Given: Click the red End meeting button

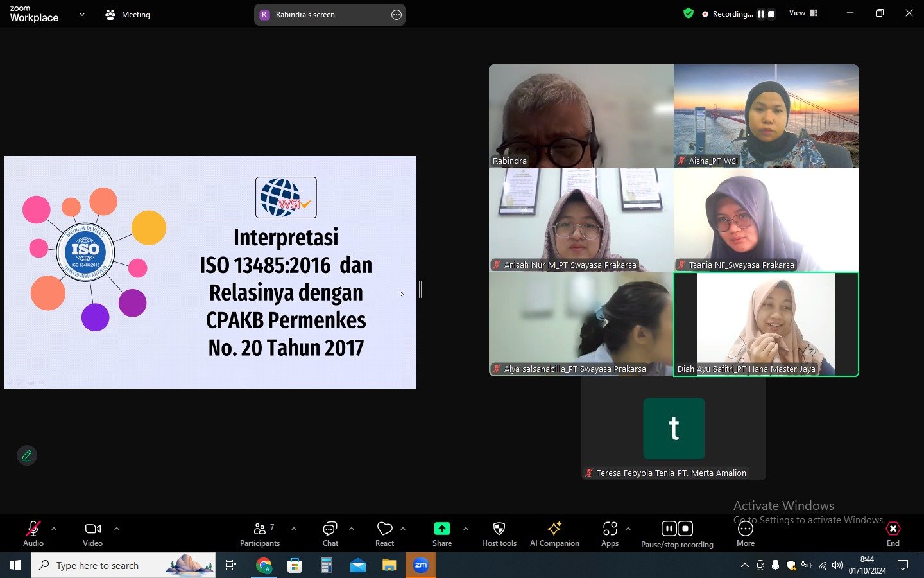Looking at the screenshot, I should [x=893, y=534].
